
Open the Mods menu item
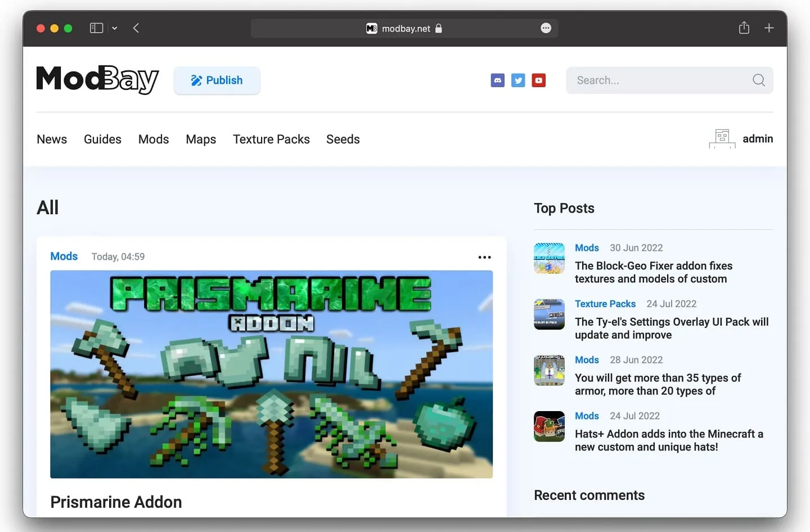point(154,139)
